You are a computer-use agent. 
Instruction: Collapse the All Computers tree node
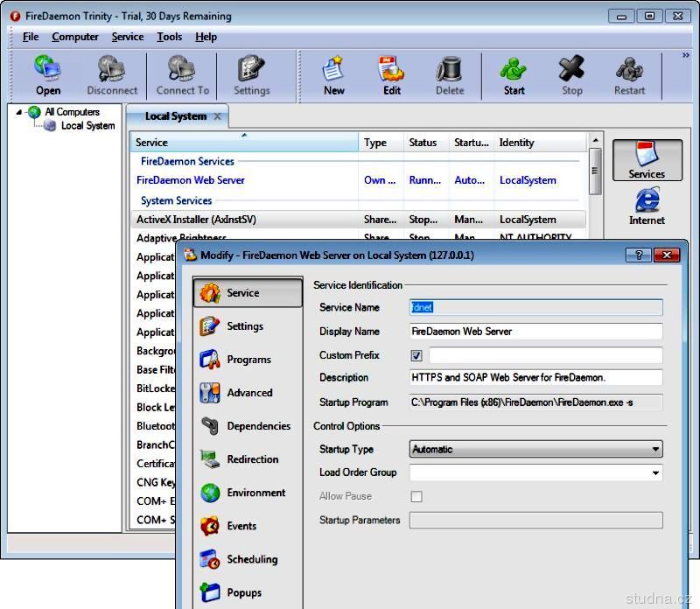pyautogui.click(x=19, y=112)
